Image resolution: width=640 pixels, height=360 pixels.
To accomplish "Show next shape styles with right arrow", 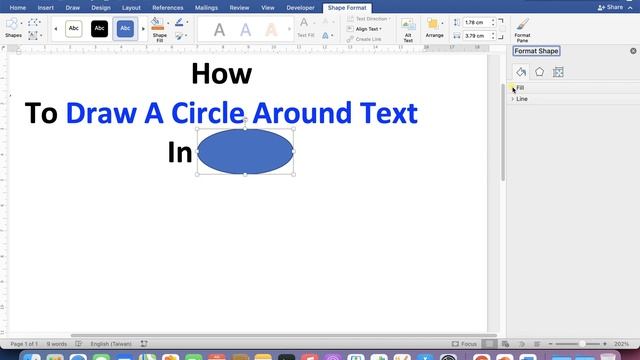I will point(143,29).
